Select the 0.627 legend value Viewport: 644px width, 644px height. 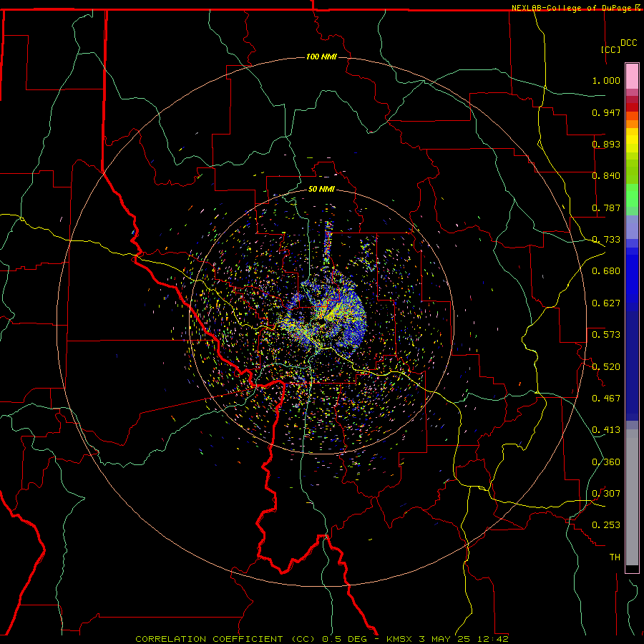coord(606,303)
